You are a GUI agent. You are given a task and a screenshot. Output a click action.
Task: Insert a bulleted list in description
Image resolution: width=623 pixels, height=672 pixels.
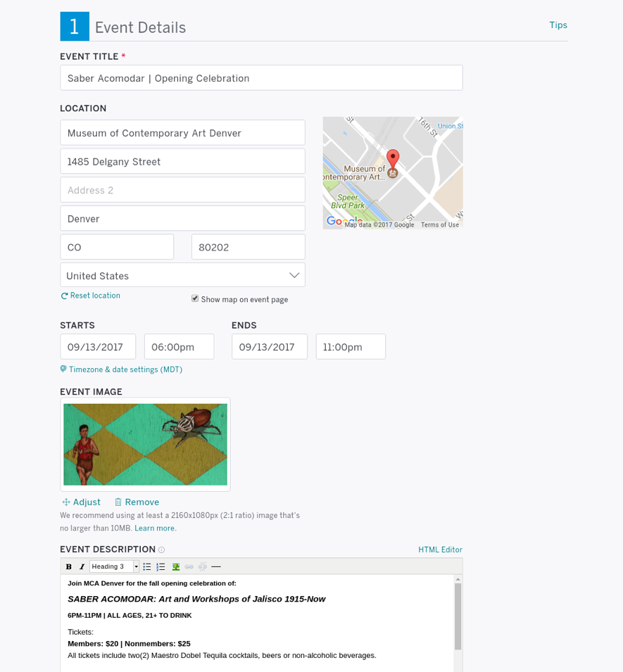click(146, 566)
